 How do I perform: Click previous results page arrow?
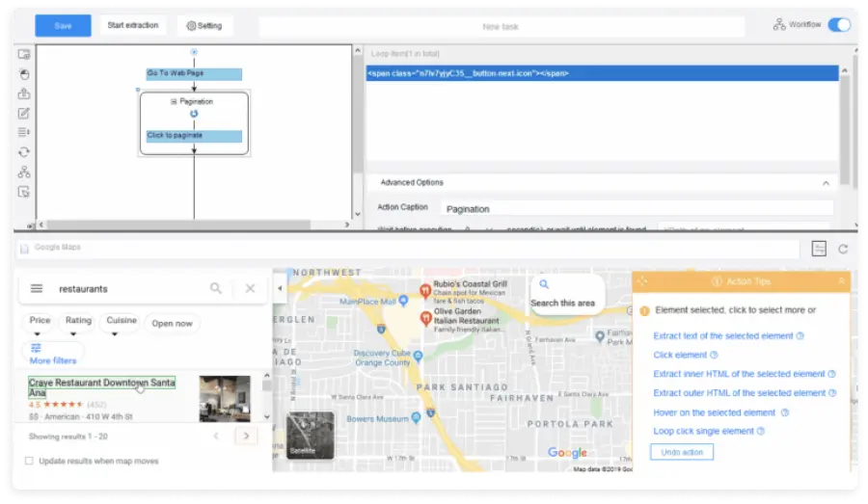(216, 437)
